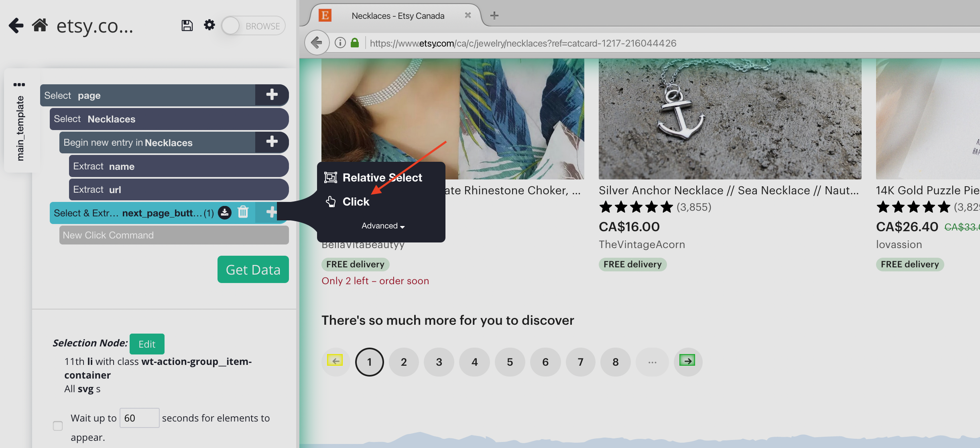The width and height of the screenshot is (980, 448).
Task: Click the Necklaces - Etsy Canada tab
Action: click(x=397, y=16)
